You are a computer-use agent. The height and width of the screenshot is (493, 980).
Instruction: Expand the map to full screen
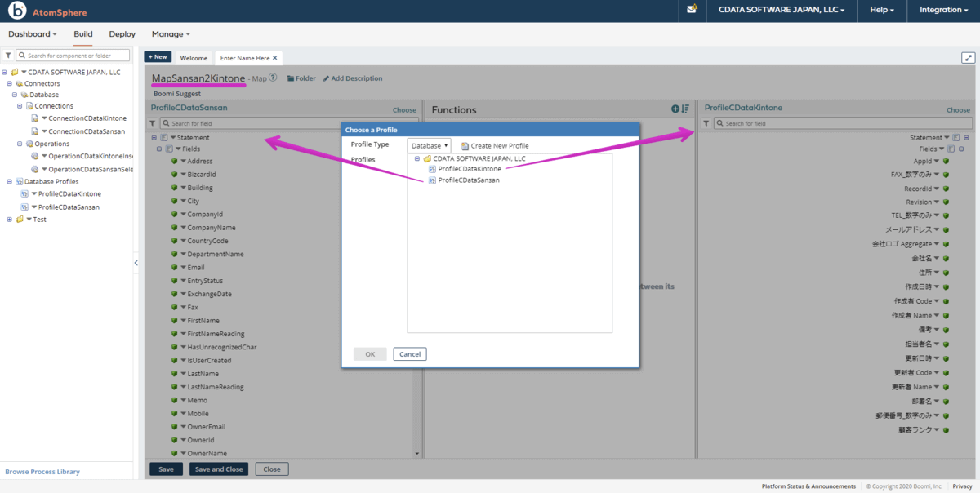pos(969,57)
